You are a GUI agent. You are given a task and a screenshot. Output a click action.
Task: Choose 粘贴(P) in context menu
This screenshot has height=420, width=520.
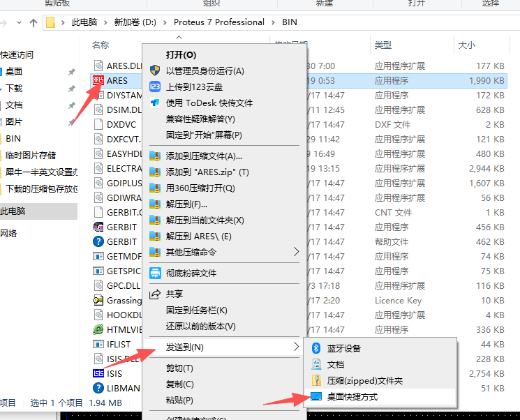click(x=179, y=400)
